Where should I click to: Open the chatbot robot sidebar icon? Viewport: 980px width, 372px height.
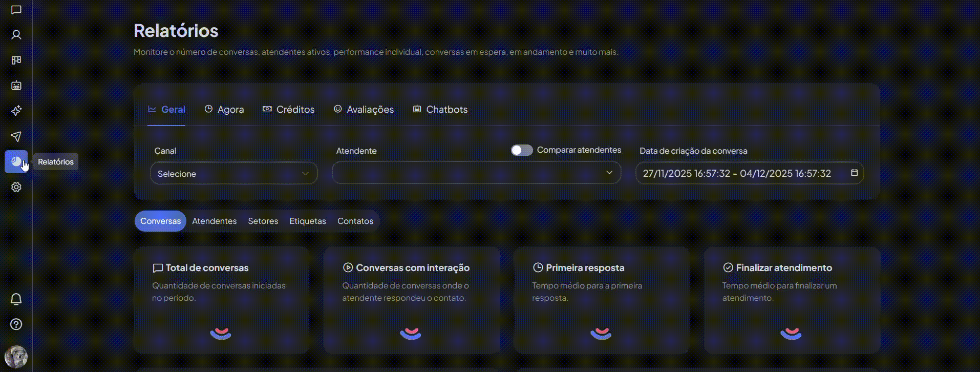[x=16, y=86]
